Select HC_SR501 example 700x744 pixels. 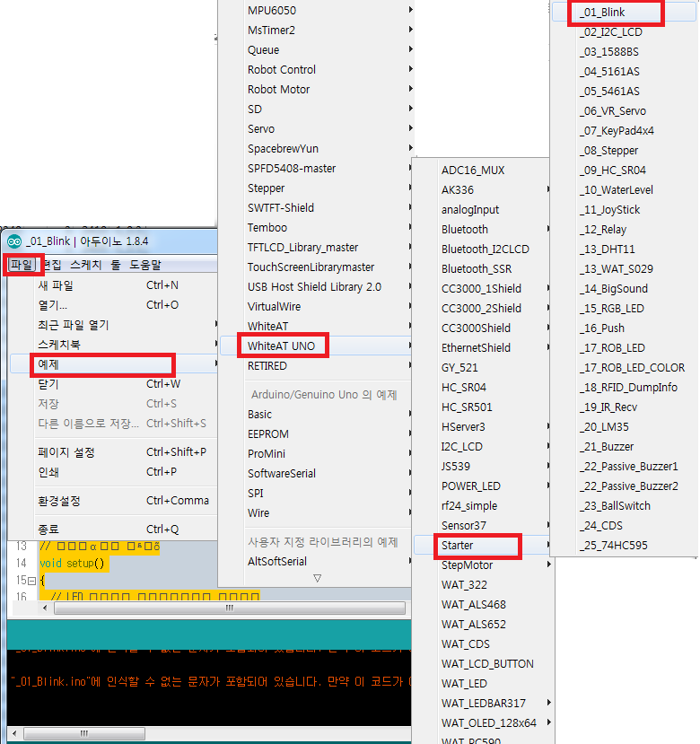click(x=482, y=407)
